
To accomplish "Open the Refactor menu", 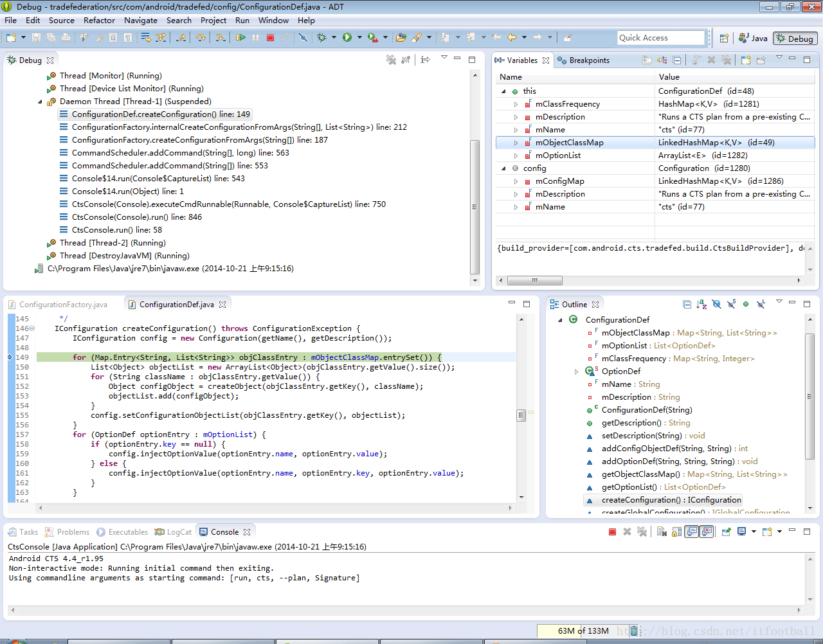I will (99, 21).
